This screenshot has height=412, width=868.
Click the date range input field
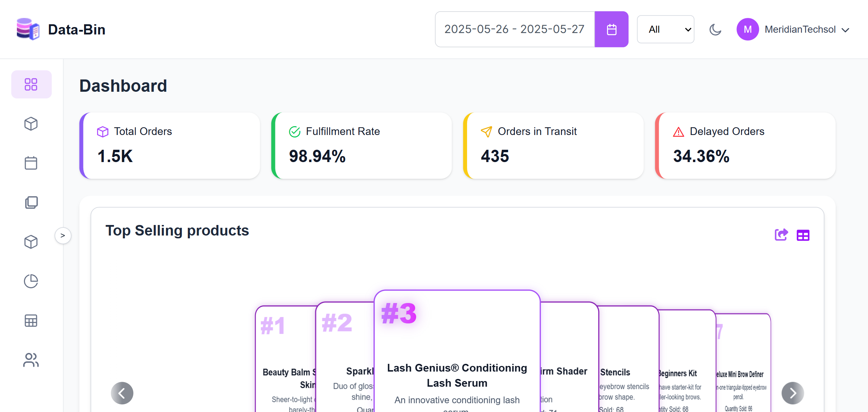[515, 30]
